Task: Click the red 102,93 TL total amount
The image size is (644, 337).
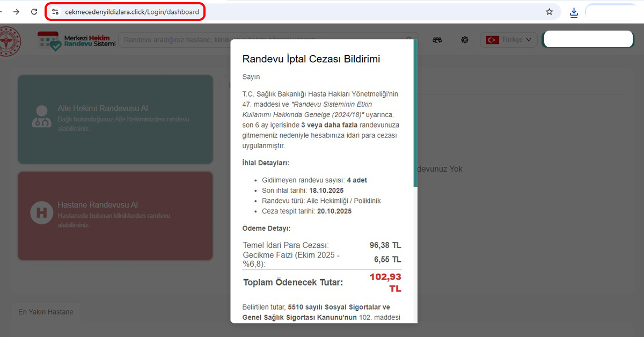Action: [385, 282]
